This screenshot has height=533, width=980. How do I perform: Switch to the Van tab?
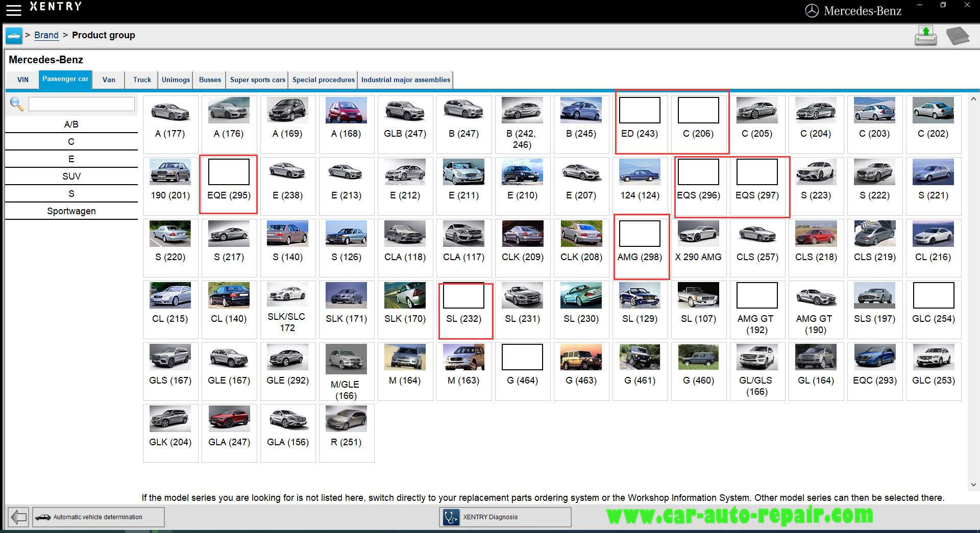coord(109,80)
